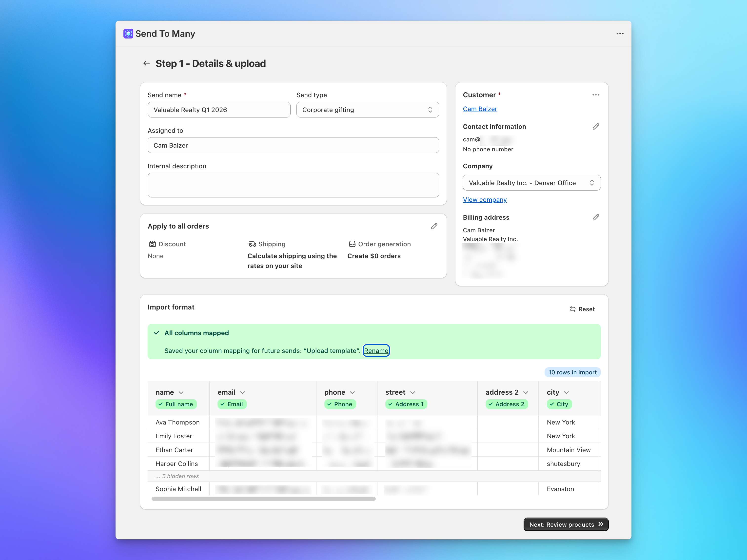Open the Customer options menu

pos(596,95)
